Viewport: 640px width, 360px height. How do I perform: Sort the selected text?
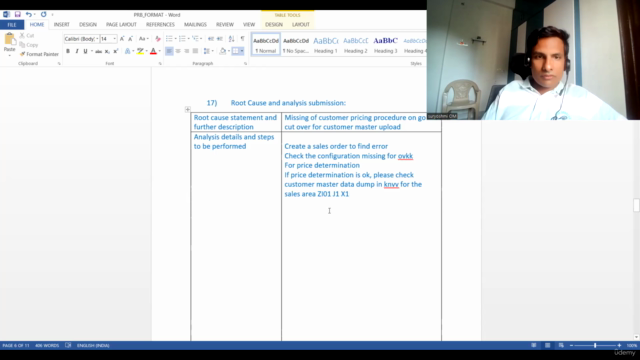click(x=231, y=39)
